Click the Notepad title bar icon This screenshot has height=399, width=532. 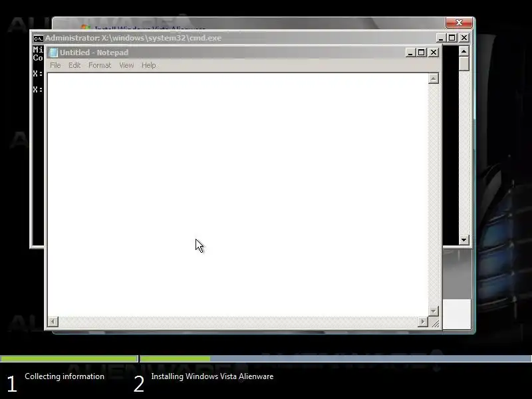pos(53,53)
